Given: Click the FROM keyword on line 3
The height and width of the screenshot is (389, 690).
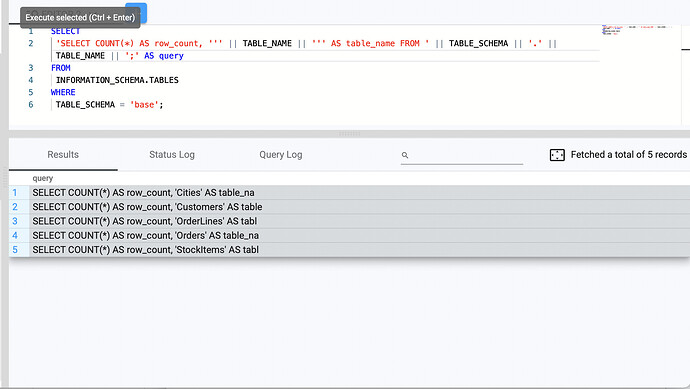Looking at the screenshot, I should coord(61,68).
